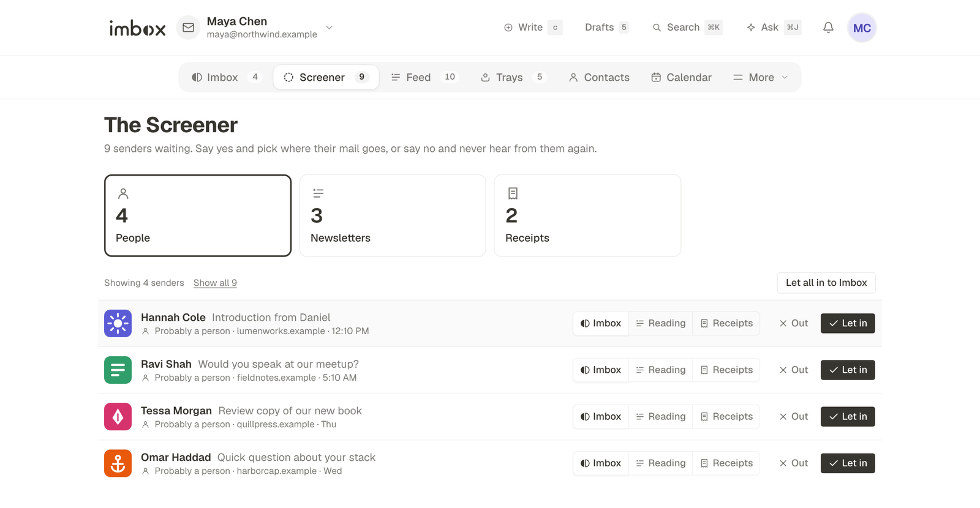Image resolution: width=980 pixels, height=508 pixels.
Task: Click Ravi Shah's green lines avatar
Action: [x=118, y=370]
